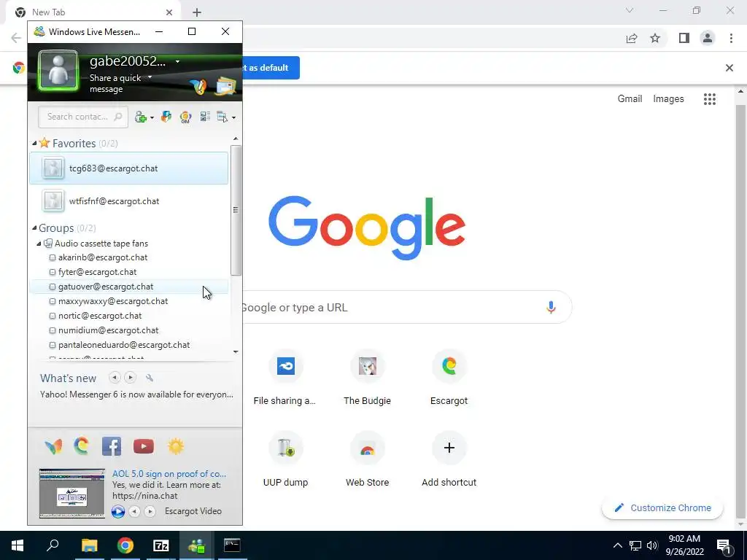
Task: Click the Search contacts field
Action: 83,117
